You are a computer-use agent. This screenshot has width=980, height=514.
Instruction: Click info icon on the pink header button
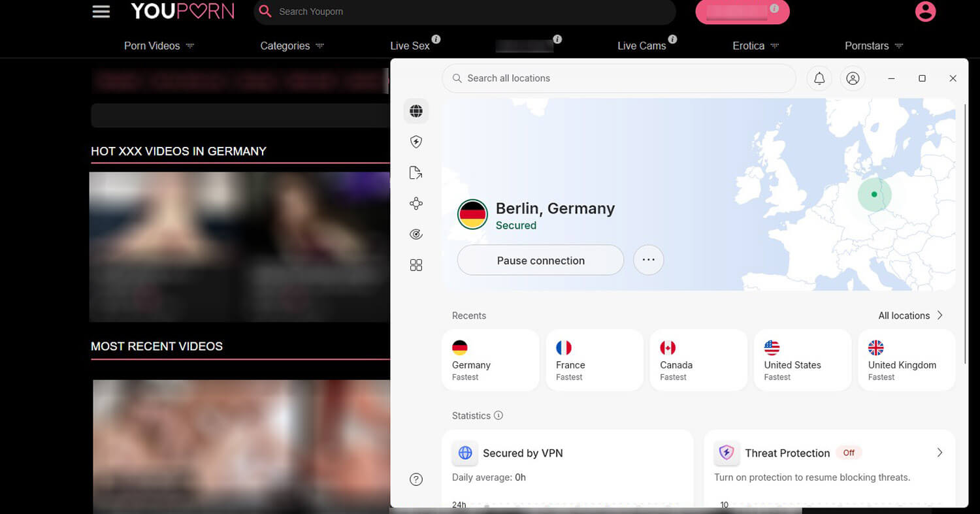pos(774,9)
